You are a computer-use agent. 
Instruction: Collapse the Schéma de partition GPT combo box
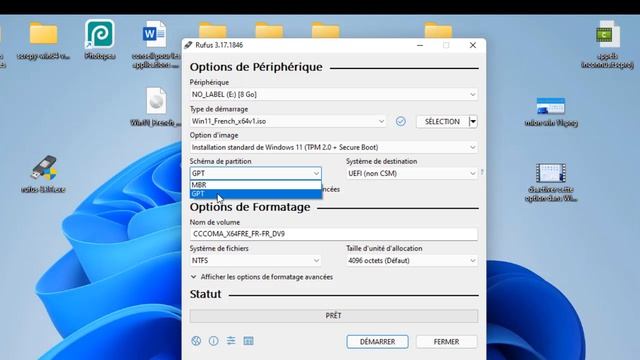(256, 173)
